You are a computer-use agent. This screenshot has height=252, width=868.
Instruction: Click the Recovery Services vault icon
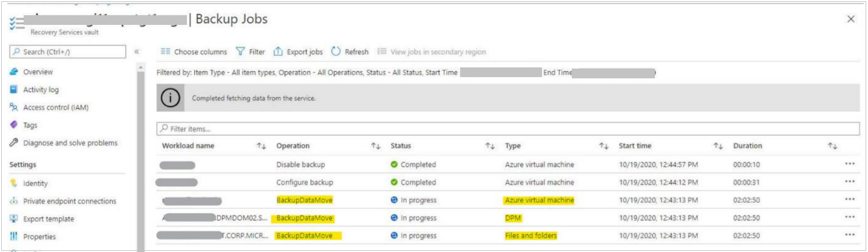[16, 22]
